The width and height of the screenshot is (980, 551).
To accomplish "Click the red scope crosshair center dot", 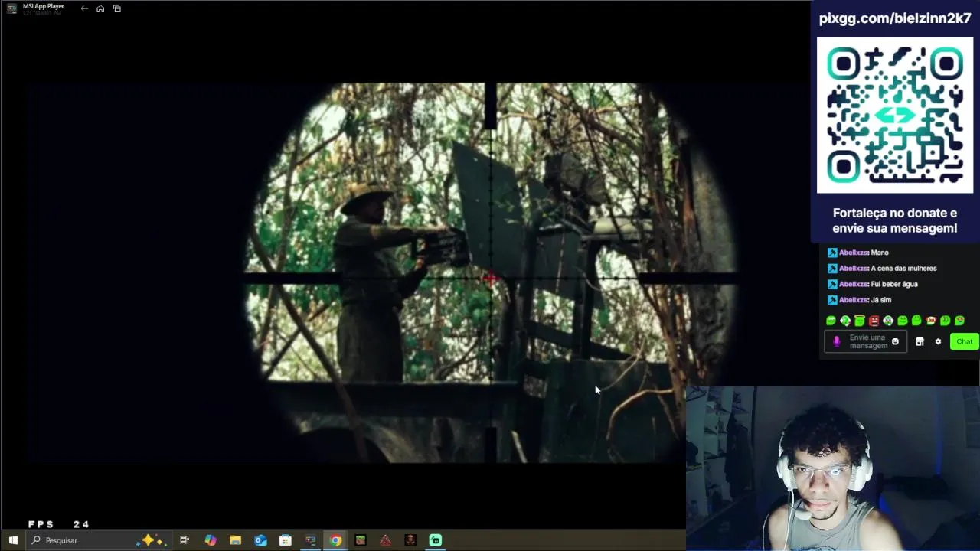I will click(x=491, y=279).
